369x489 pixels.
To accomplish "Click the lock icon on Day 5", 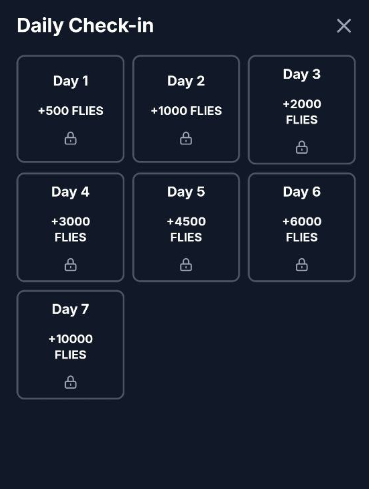I will pos(186,265).
